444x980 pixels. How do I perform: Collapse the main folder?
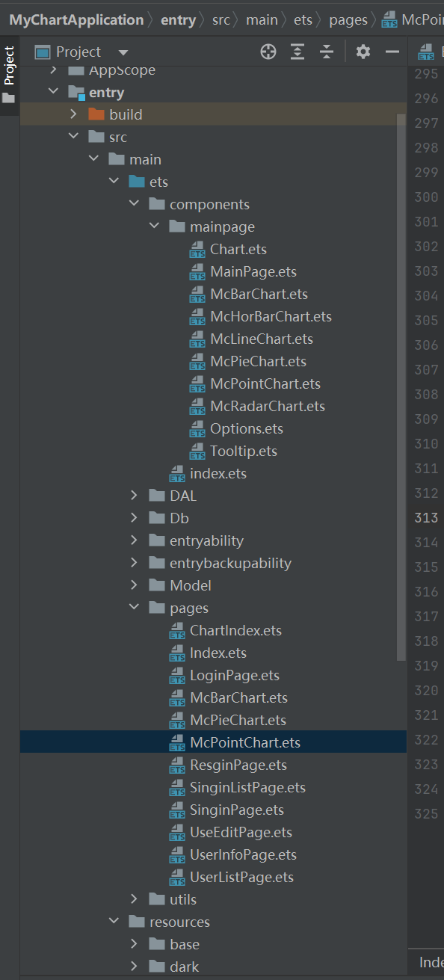click(x=93, y=159)
